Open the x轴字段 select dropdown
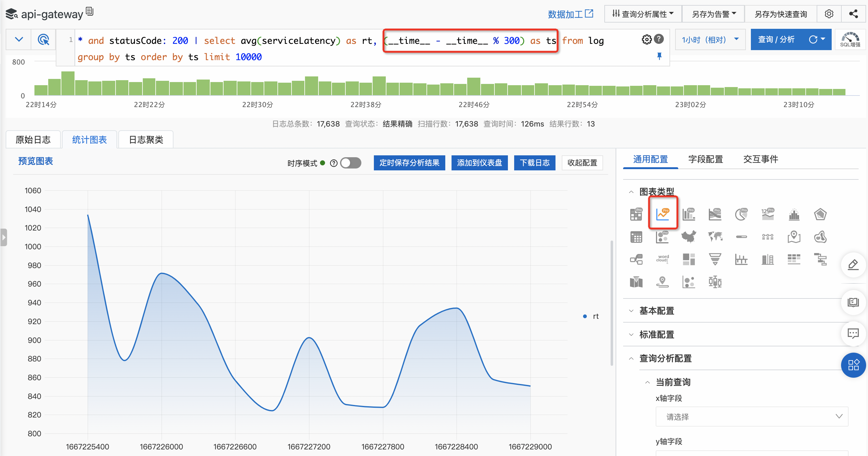The height and width of the screenshot is (456, 868). pyautogui.click(x=752, y=417)
